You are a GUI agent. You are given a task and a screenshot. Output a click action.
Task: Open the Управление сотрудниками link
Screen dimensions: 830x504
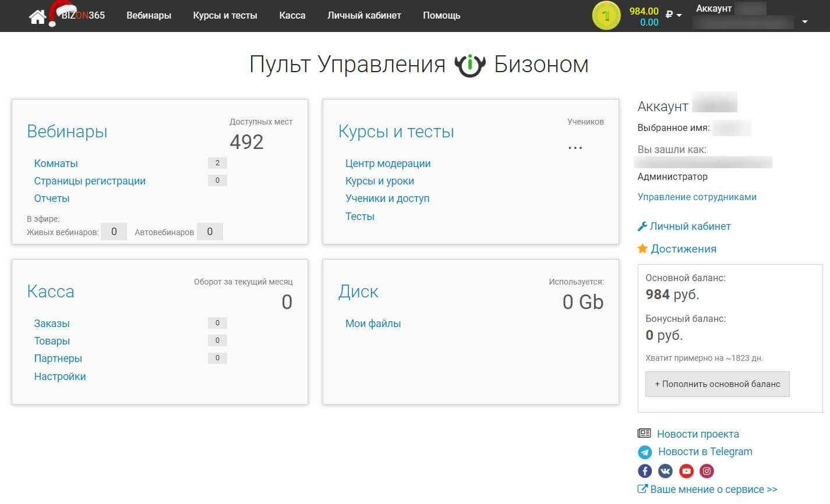(697, 197)
